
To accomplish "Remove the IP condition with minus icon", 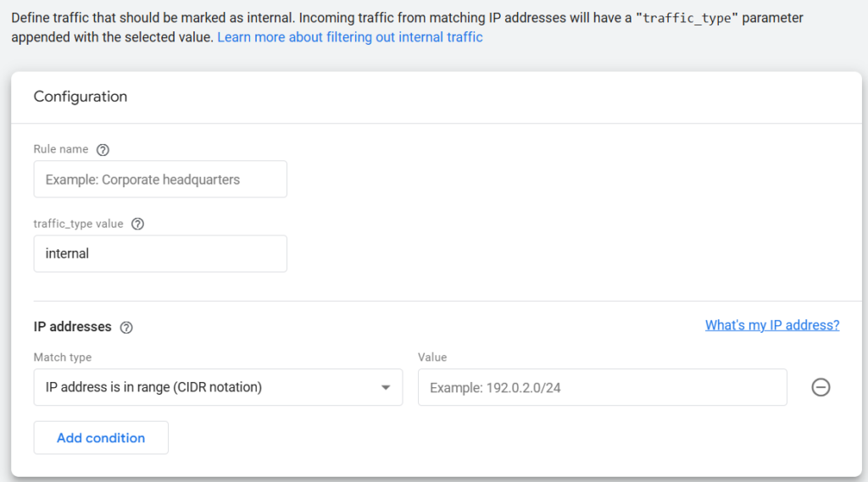I will coord(821,387).
